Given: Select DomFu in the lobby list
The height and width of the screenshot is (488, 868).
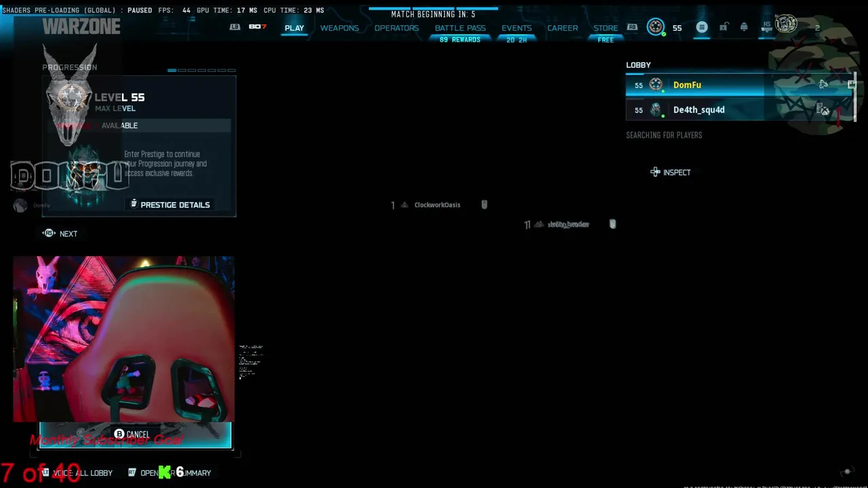Looking at the screenshot, I should (741, 85).
